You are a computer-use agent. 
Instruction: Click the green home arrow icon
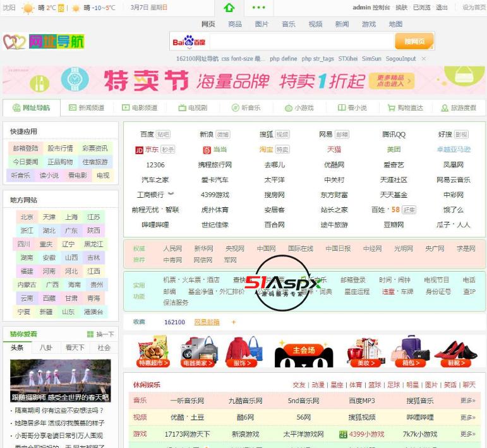[229, 8]
